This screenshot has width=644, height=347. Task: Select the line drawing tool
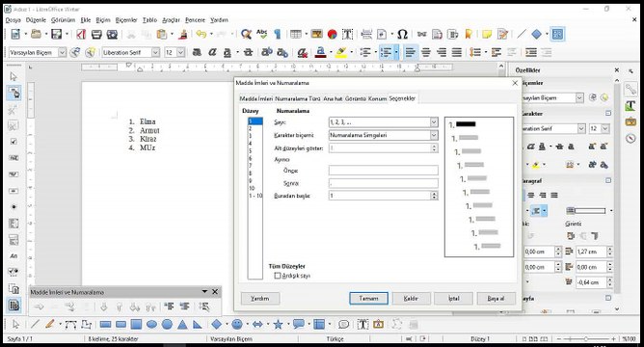pos(35,325)
